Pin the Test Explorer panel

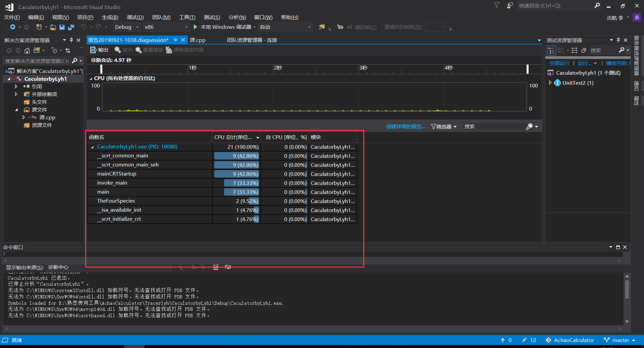[x=618, y=40]
